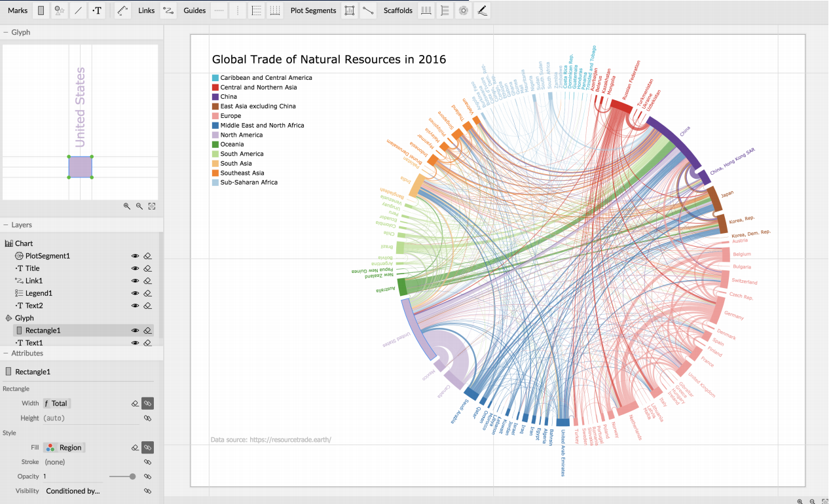This screenshot has height=504, width=831.
Task: Hide the PlotSegment1 layer
Action: 135,256
